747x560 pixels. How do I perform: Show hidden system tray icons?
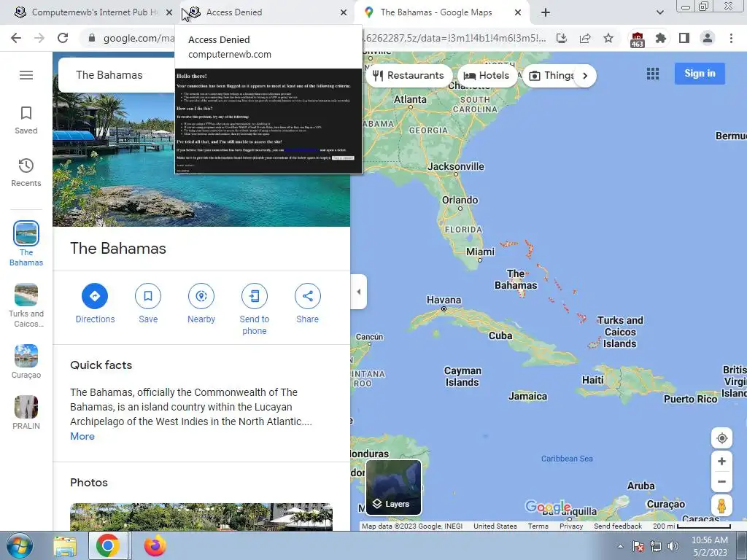point(620,546)
